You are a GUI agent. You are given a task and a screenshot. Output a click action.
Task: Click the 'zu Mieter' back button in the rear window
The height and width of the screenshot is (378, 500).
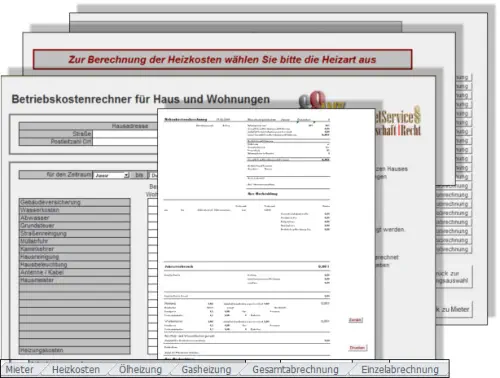(454, 309)
